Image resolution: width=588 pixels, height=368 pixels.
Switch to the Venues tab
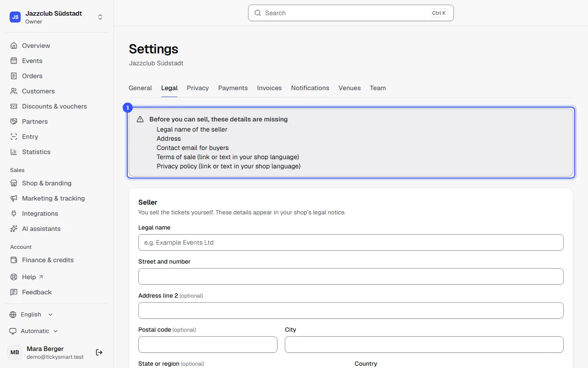click(350, 88)
